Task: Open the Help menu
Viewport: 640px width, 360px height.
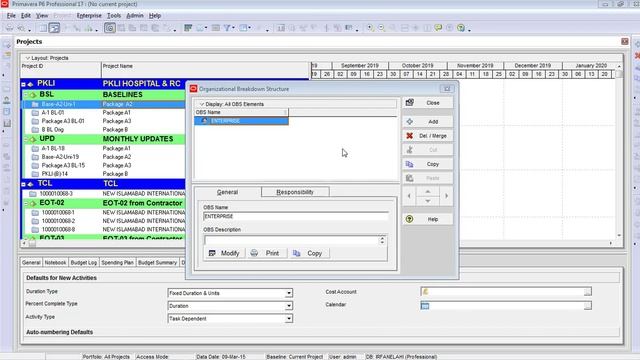Action: [x=155, y=16]
